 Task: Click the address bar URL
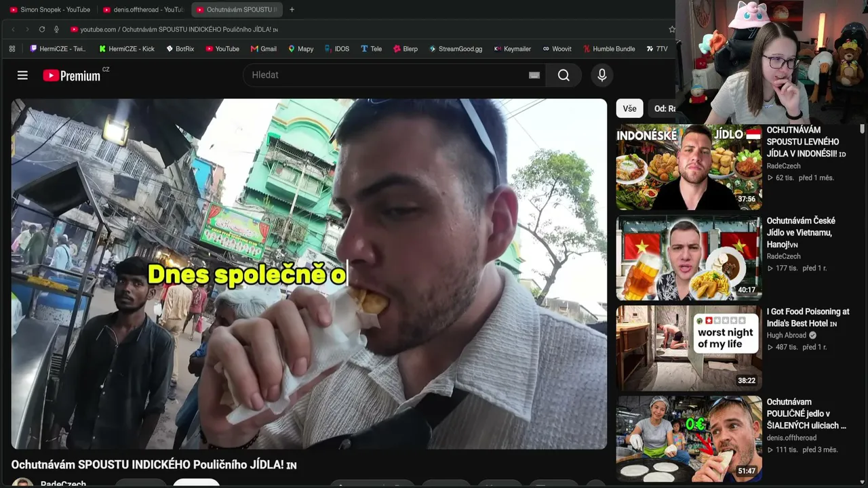tap(179, 29)
